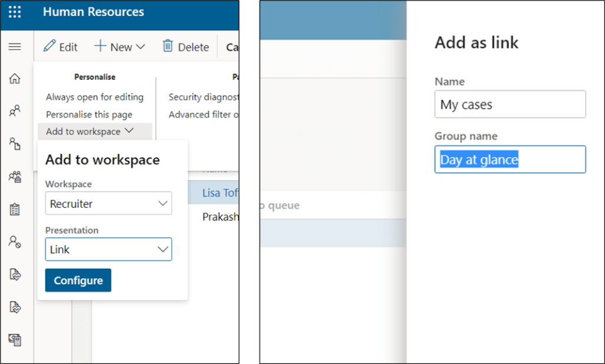Click the pencil Edit icon
Screen dimensions: 605x364
[50, 47]
